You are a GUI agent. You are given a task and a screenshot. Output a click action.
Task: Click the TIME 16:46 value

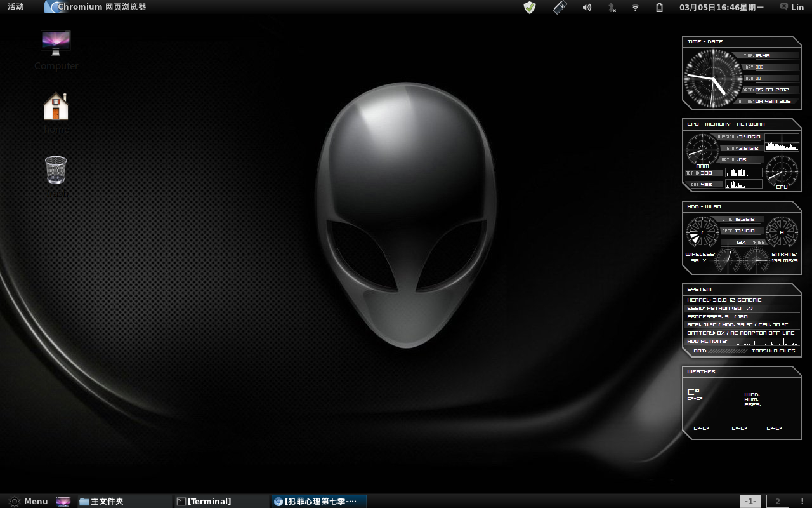pos(763,55)
